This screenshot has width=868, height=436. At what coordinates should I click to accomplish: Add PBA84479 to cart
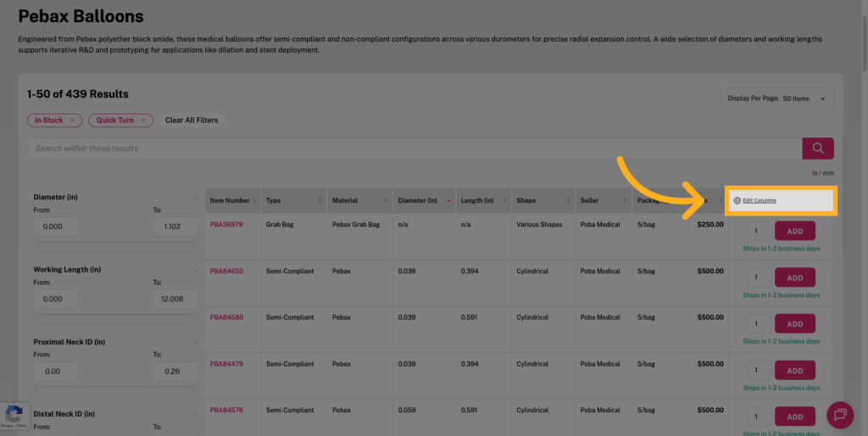[x=795, y=370]
